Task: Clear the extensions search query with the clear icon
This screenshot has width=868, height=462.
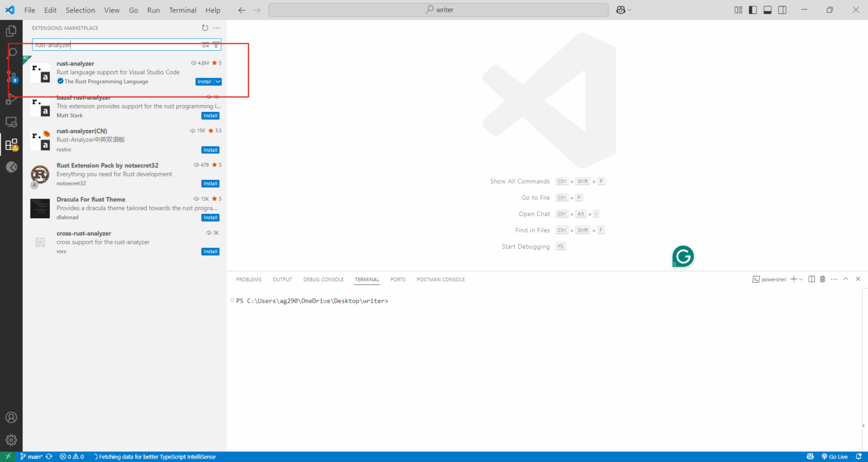Action: [x=205, y=45]
